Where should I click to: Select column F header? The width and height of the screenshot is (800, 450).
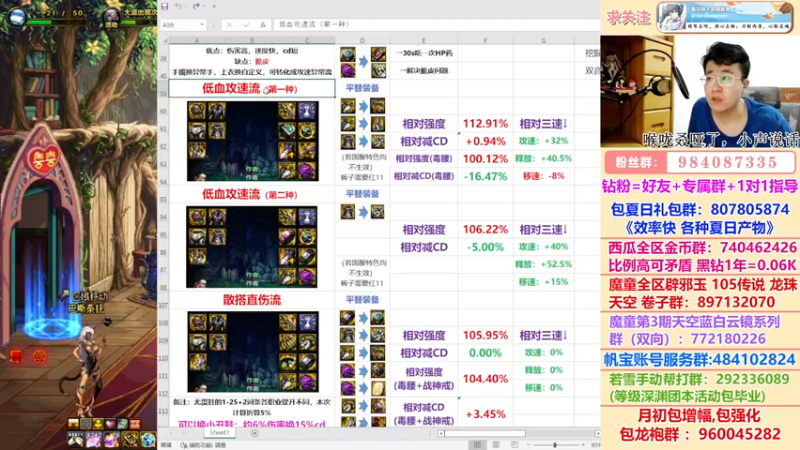485,40
